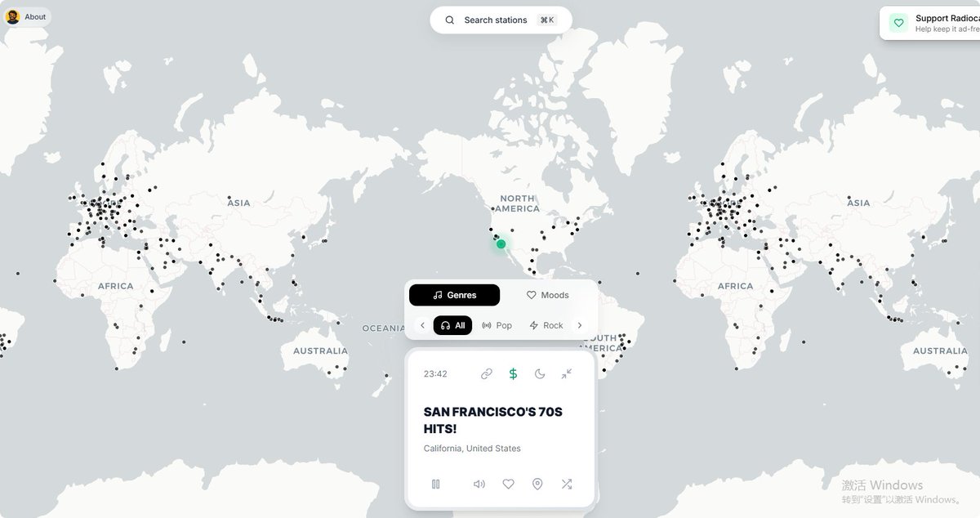Pause the playing station
The image size is (980, 518).
[x=435, y=484]
